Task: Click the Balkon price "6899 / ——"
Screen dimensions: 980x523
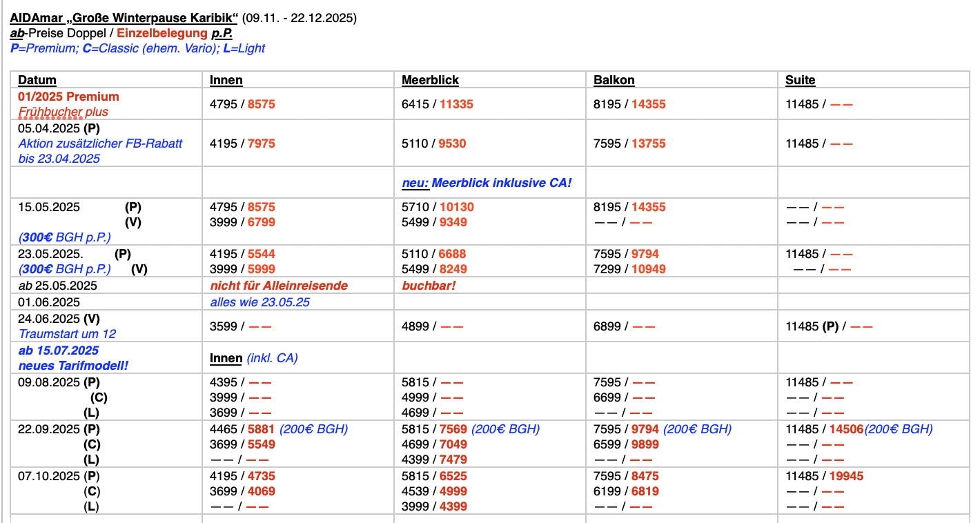Action: click(625, 326)
